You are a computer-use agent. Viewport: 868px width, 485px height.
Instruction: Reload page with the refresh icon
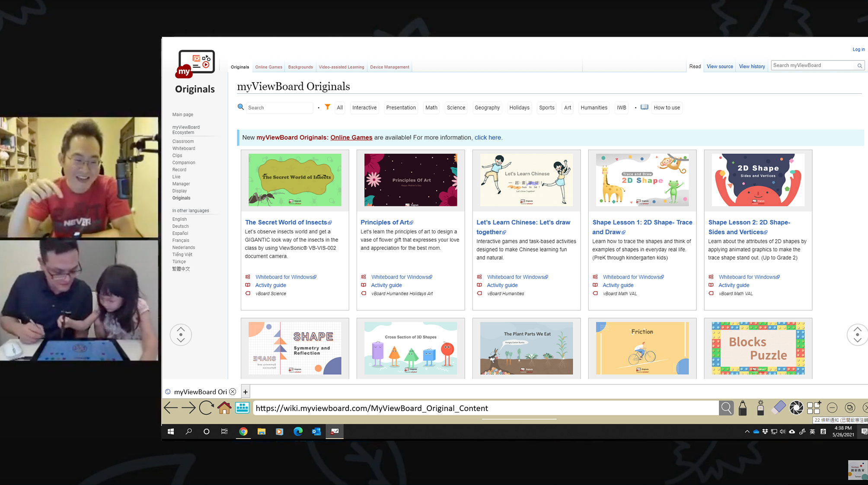206,408
